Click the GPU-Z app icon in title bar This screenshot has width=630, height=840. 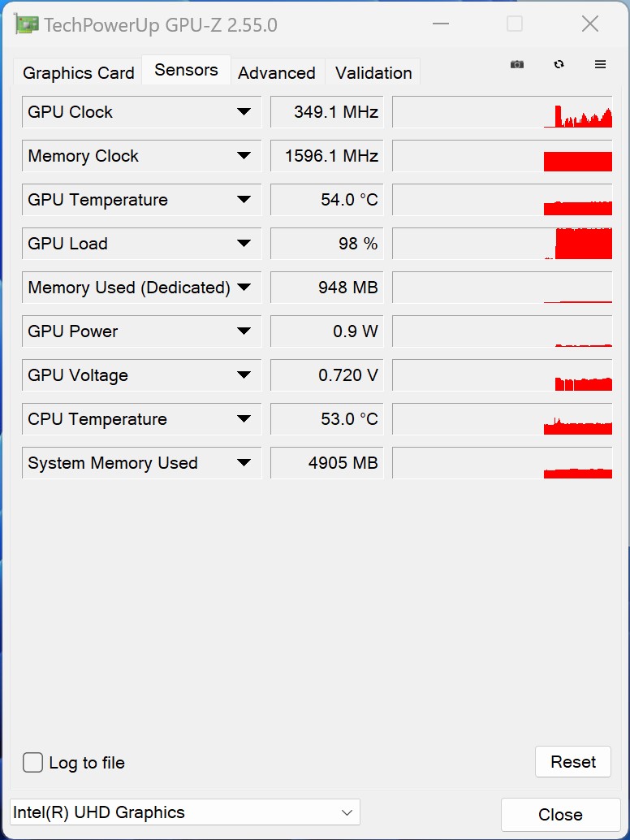click(x=27, y=25)
